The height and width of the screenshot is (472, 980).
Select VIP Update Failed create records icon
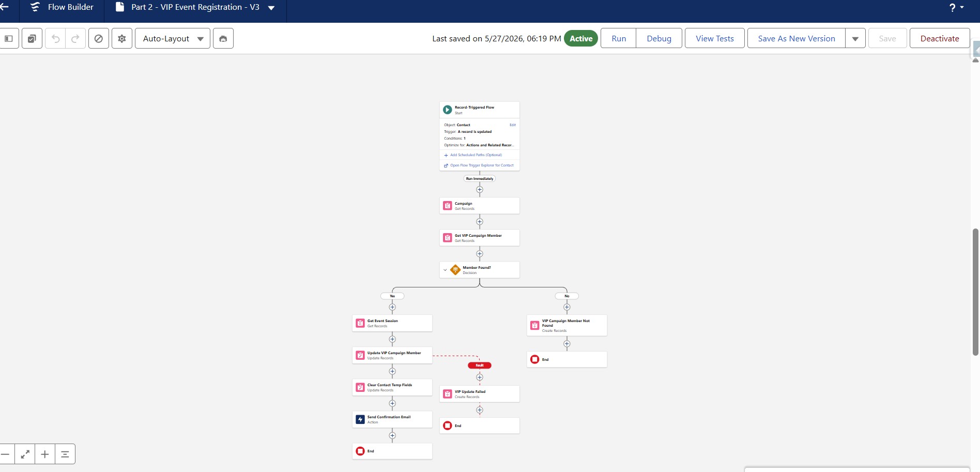[x=448, y=394]
